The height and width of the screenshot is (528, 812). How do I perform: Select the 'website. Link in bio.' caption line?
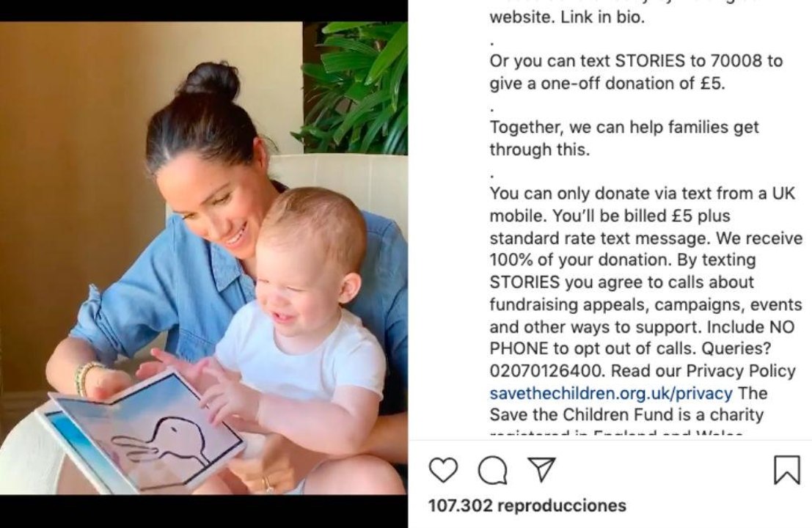(x=567, y=17)
